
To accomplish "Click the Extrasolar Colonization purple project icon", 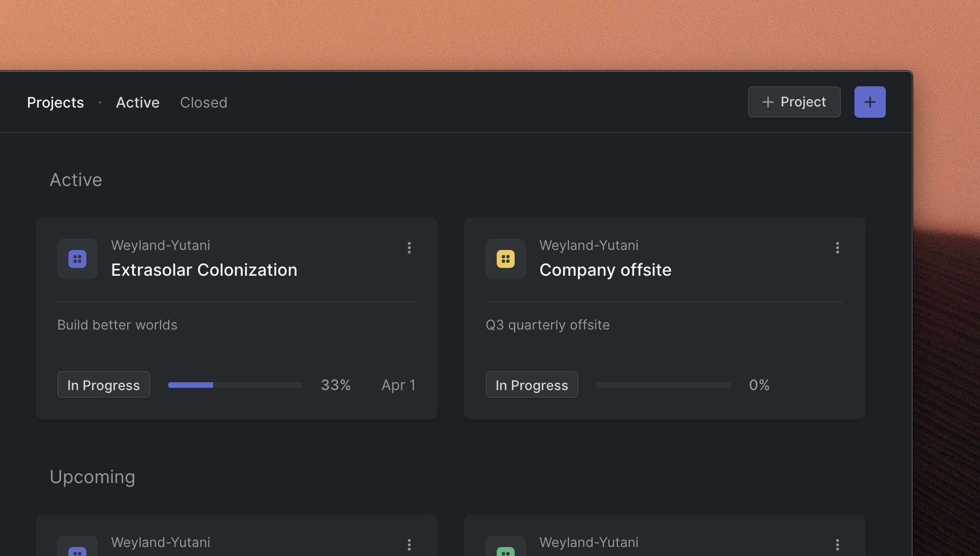I will [77, 259].
